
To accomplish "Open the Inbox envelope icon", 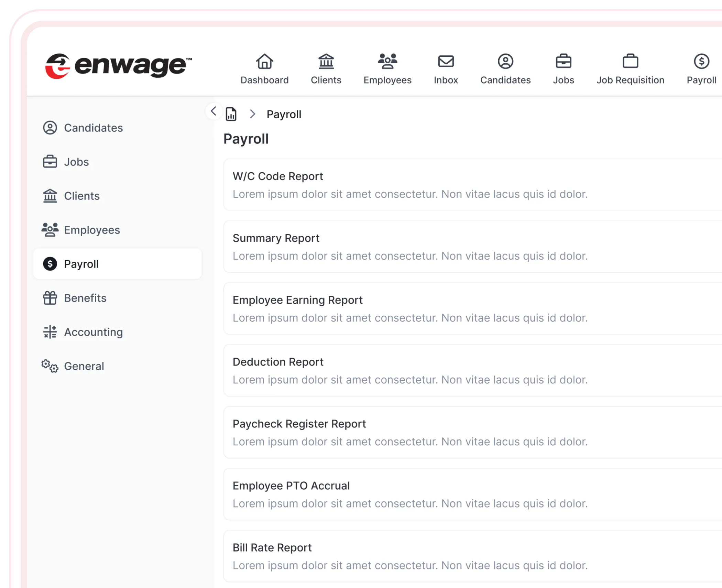I will [446, 62].
